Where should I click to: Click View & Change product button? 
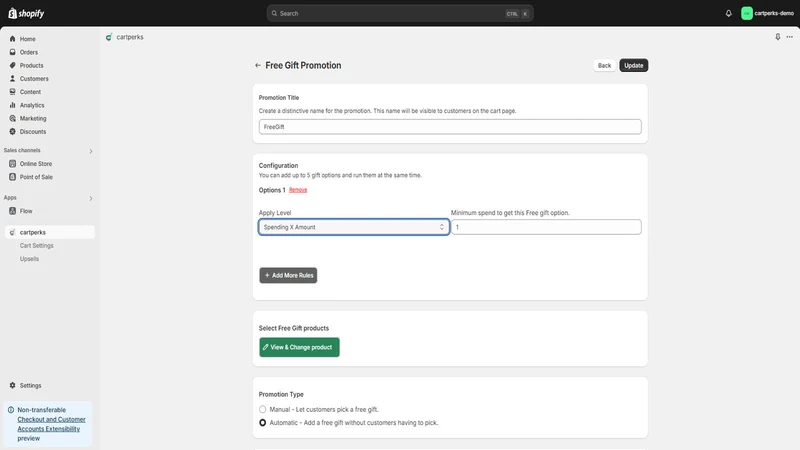(299, 347)
